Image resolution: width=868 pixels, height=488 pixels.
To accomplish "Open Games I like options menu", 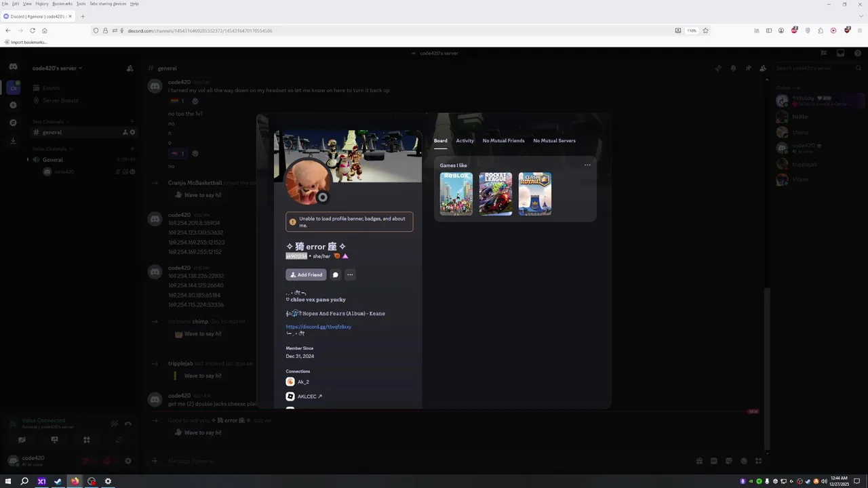I will tap(587, 165).
